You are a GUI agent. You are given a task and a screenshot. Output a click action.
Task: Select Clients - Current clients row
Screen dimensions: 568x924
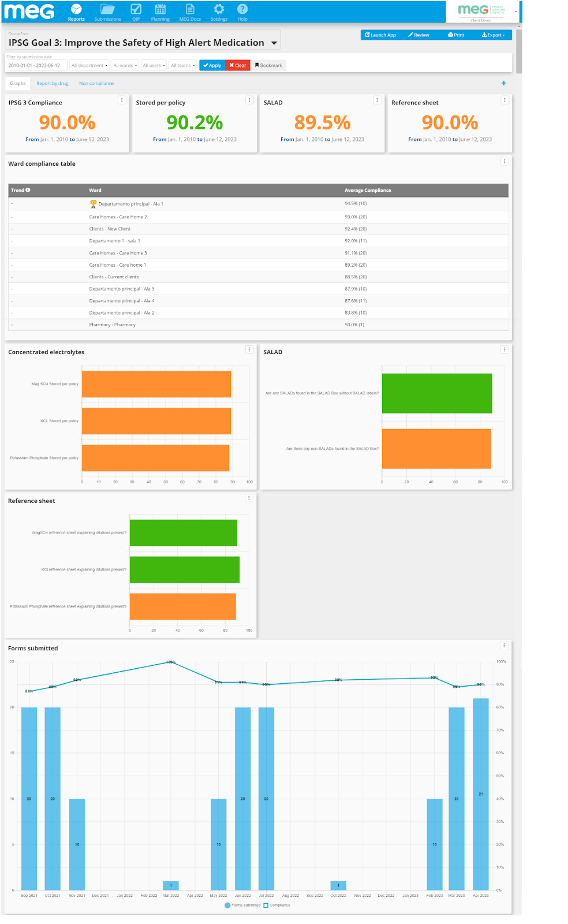259,277
